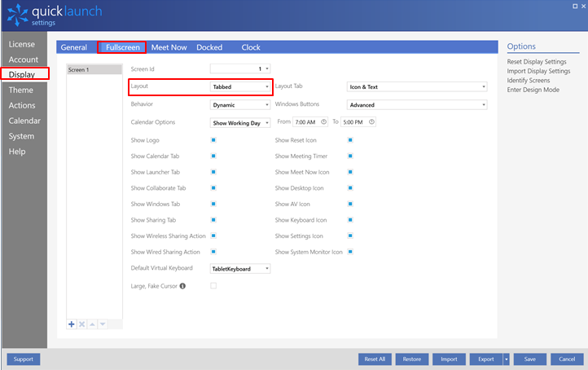Screen dimensions: 588x370
Task: Click the Reset All button
Action: coord(375,359)
